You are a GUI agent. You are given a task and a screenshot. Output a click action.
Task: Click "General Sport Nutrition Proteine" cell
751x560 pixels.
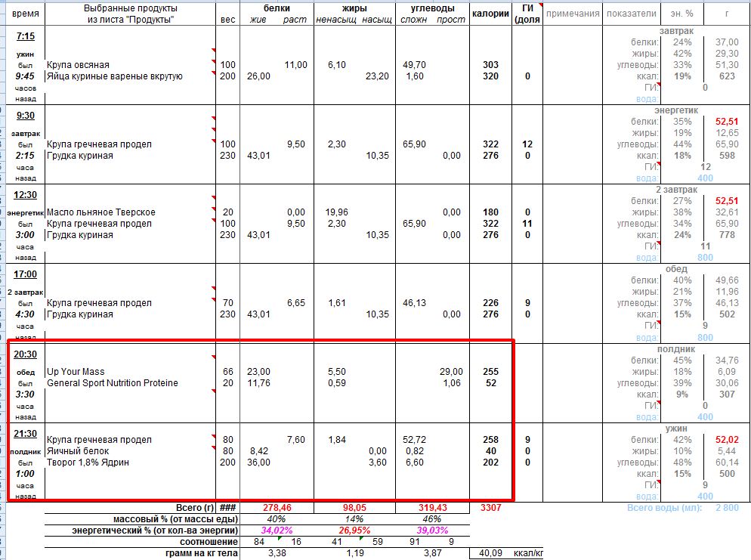pyautogui.click(x=113, y=383)
